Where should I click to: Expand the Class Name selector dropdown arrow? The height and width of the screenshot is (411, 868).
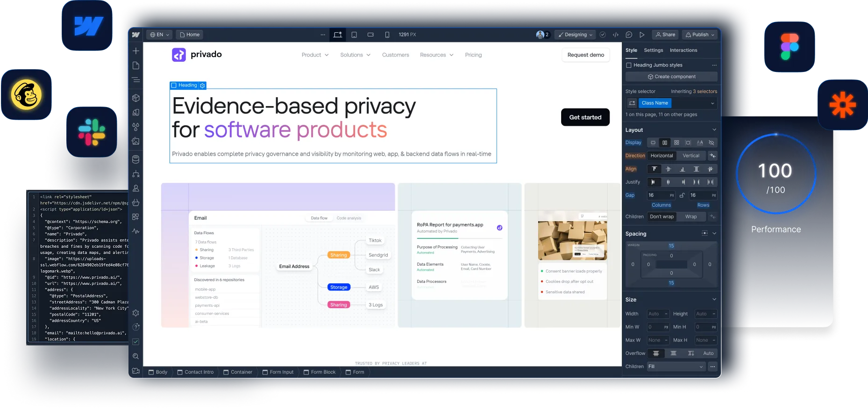point(712,103)
